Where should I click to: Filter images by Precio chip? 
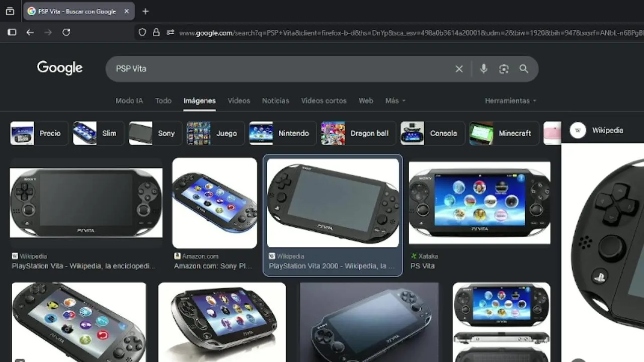click(39, 133)
